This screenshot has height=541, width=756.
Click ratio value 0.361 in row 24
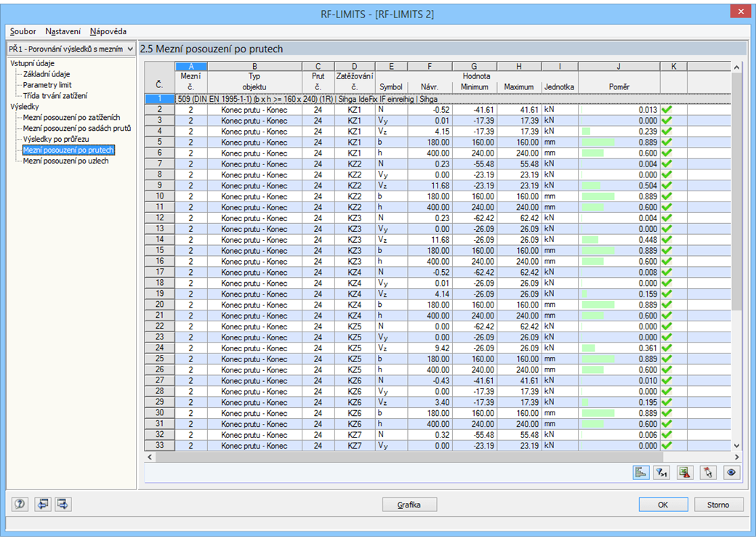click(648, 348)
